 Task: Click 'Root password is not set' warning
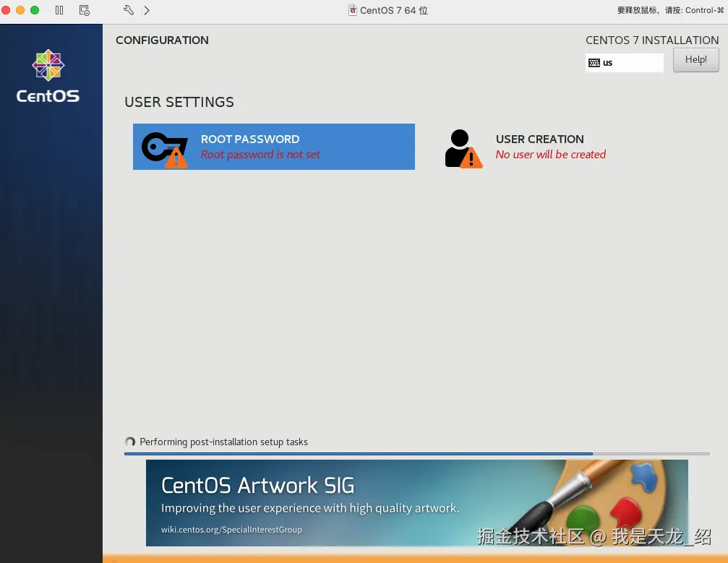click(260, 155)
